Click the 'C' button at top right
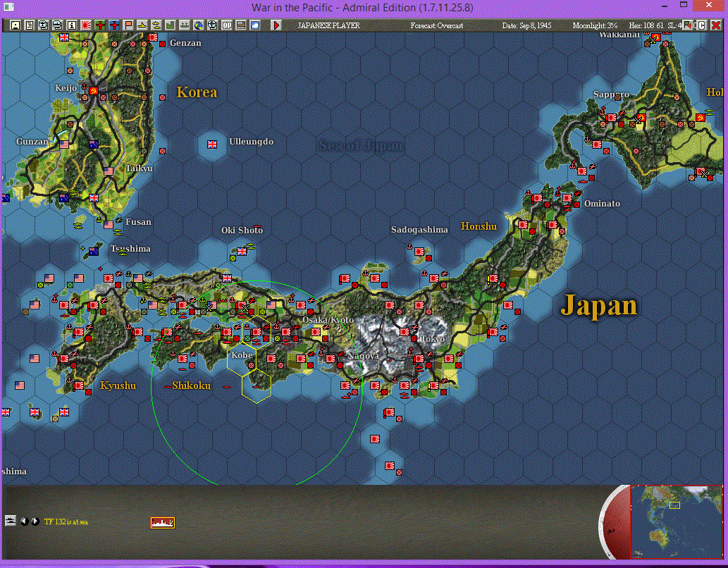 tap(701, 25)
